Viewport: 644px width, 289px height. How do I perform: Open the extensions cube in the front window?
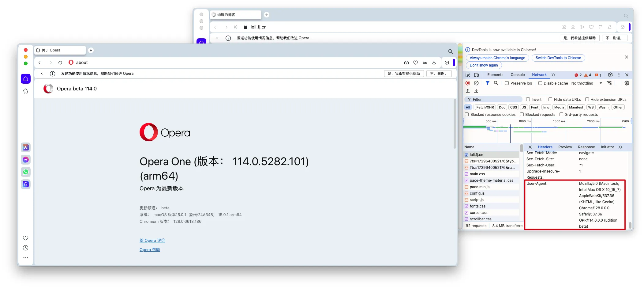(x=447, y=63)
